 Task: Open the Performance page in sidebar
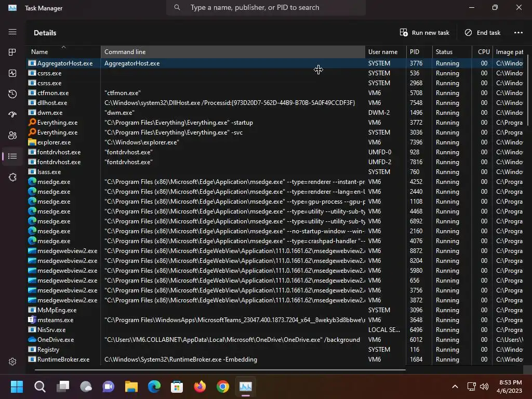pos(12,73)
